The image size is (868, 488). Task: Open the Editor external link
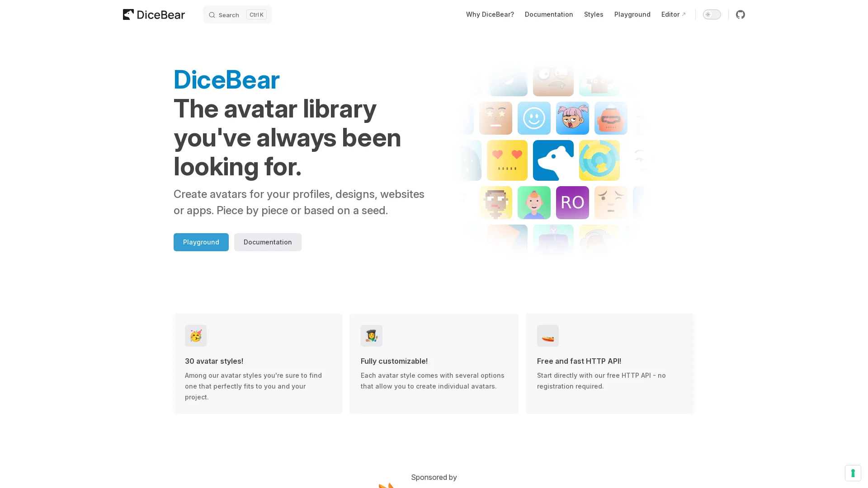click(673, 14)
